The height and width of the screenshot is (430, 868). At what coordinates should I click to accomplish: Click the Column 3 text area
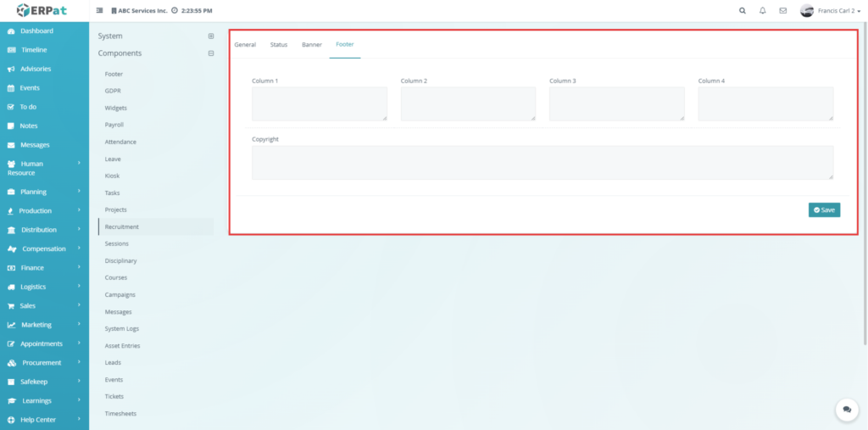tap(617, 103)
